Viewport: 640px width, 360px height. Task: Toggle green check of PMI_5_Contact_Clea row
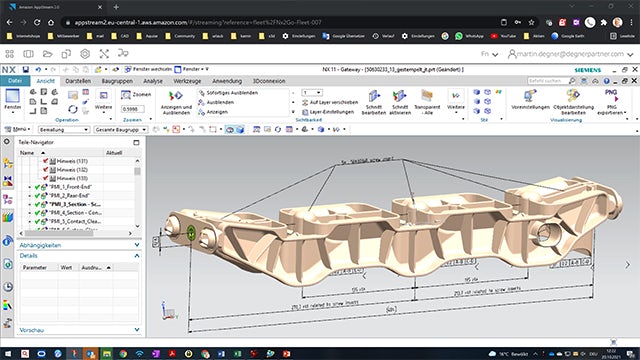tap(37, 222)
